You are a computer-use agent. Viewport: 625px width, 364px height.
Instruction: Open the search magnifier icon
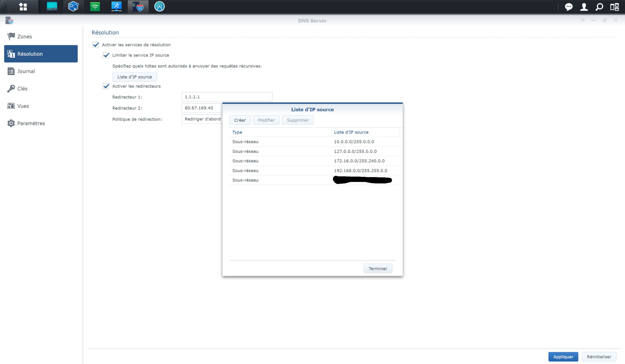[x=599, y=7]
